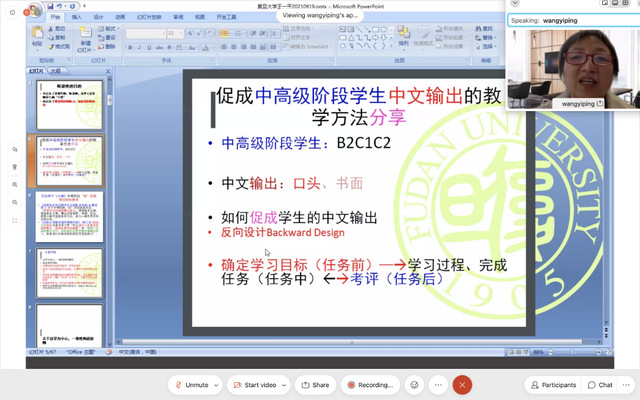
Task: Click the slide horizontal scrollbar
Action: pos(351,342)
